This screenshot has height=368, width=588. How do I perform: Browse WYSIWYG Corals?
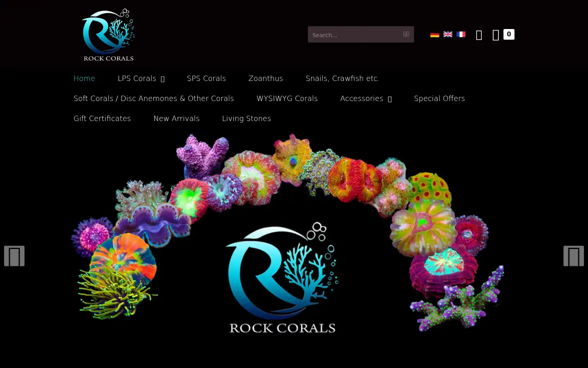(287, 98)
